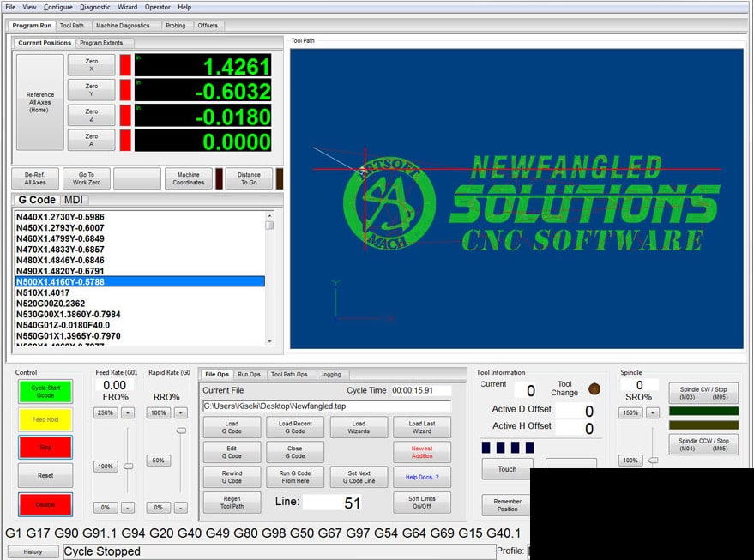Click the spindle override slider handle
Screen dimensions: 754x560
point(654,461)
